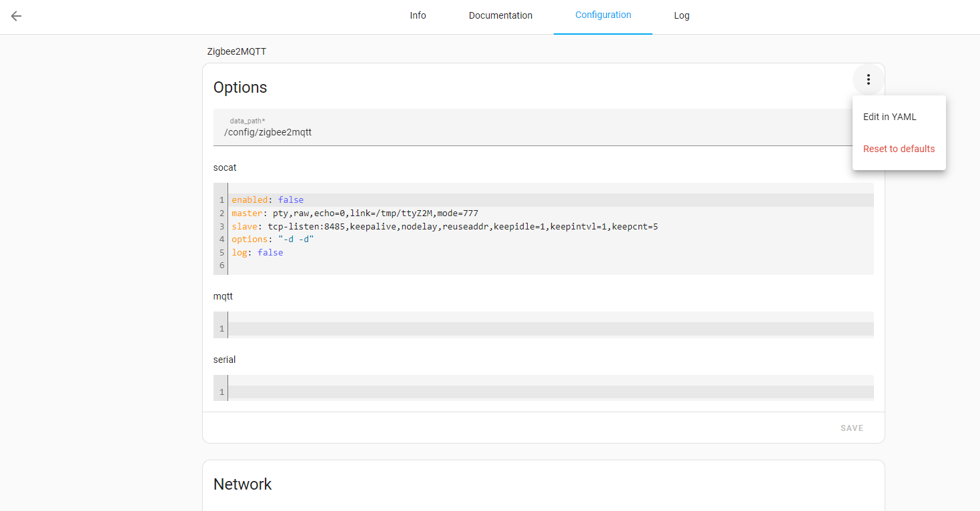Click the 'options: "-d -d"' line
This screenshot has height=511, width=980.
[x=550, y=239]
